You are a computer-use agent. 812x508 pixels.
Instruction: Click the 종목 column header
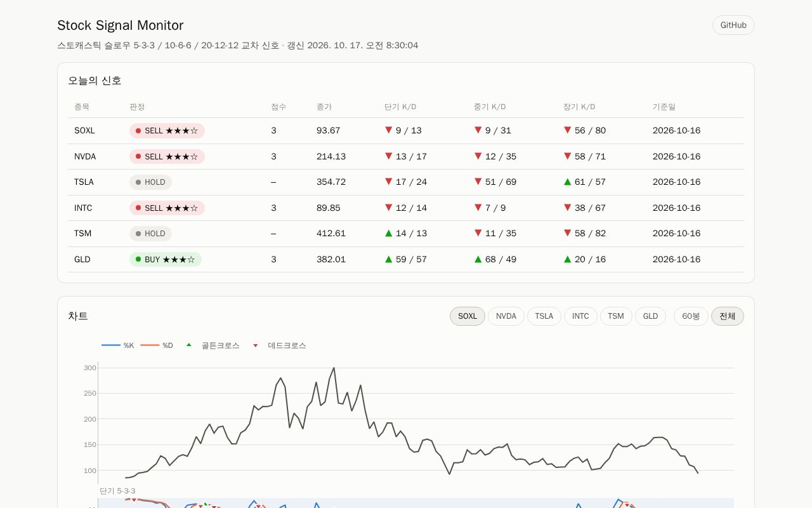(x=82, y=107)
